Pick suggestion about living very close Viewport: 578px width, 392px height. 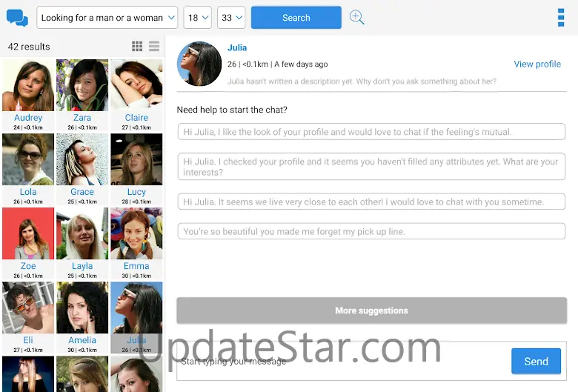[x=371, y=202]
